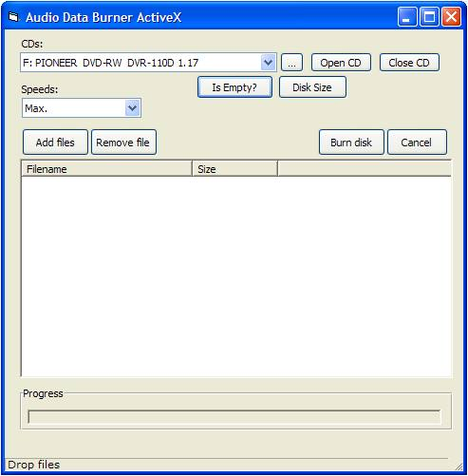Maximize the Audio Data Burner window

click(x=429, y=16)
